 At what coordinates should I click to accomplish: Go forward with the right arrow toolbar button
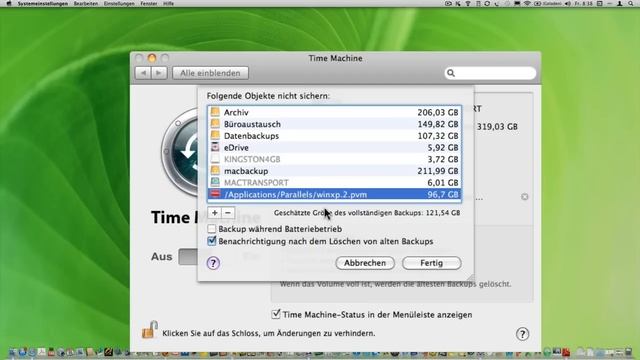point(159,73)
